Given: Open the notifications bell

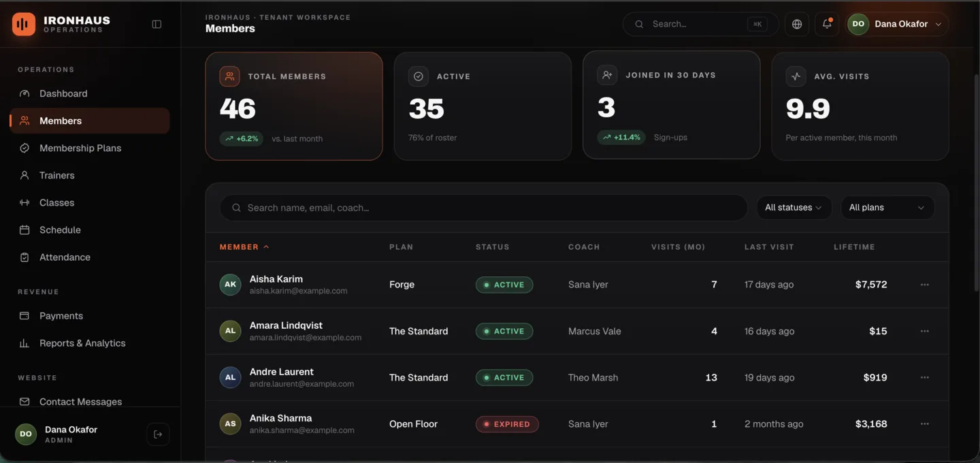Looking at the screenshot, I should (x=827, y=24).
